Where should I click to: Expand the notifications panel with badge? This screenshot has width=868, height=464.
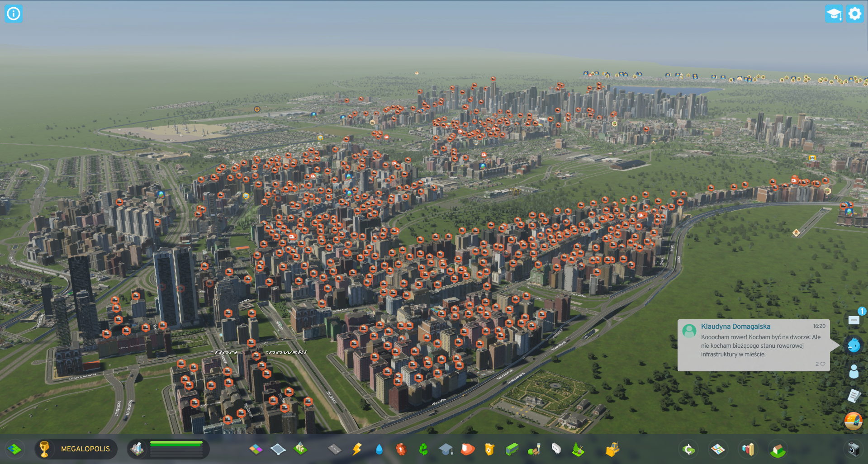854,320
